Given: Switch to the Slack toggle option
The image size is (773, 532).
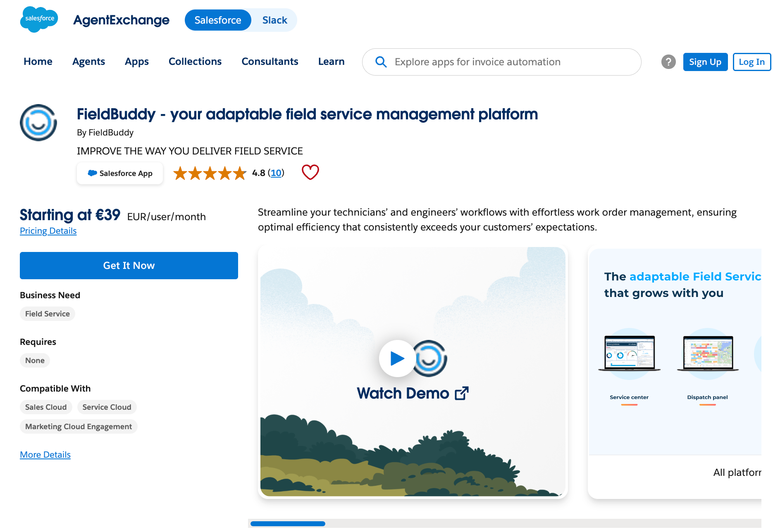Looking at the screenshot, I should [274, 20].
